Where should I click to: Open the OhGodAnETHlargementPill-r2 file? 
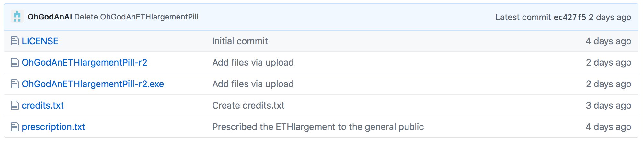coord(85,62)
